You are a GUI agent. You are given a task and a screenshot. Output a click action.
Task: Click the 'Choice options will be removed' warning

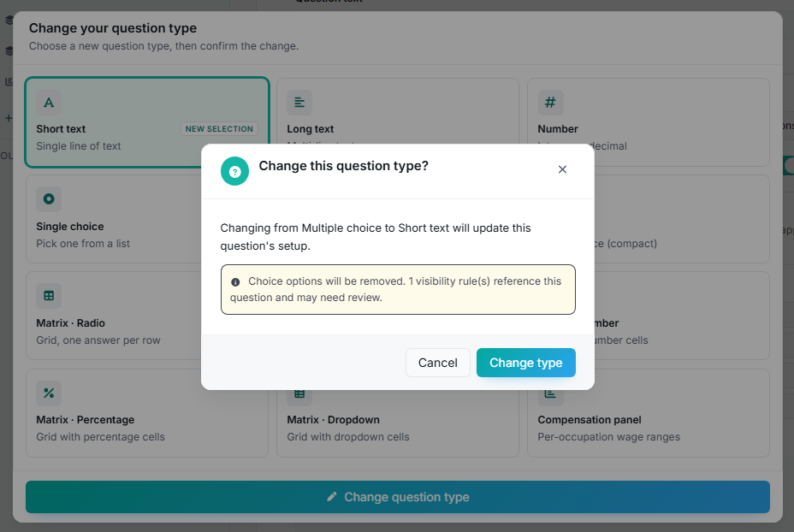pos(398,290)
